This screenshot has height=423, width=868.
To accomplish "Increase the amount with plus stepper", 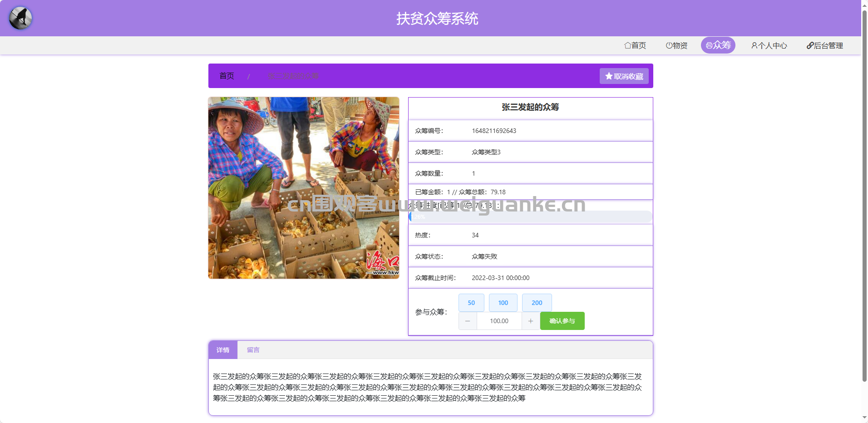I will 531,321.
